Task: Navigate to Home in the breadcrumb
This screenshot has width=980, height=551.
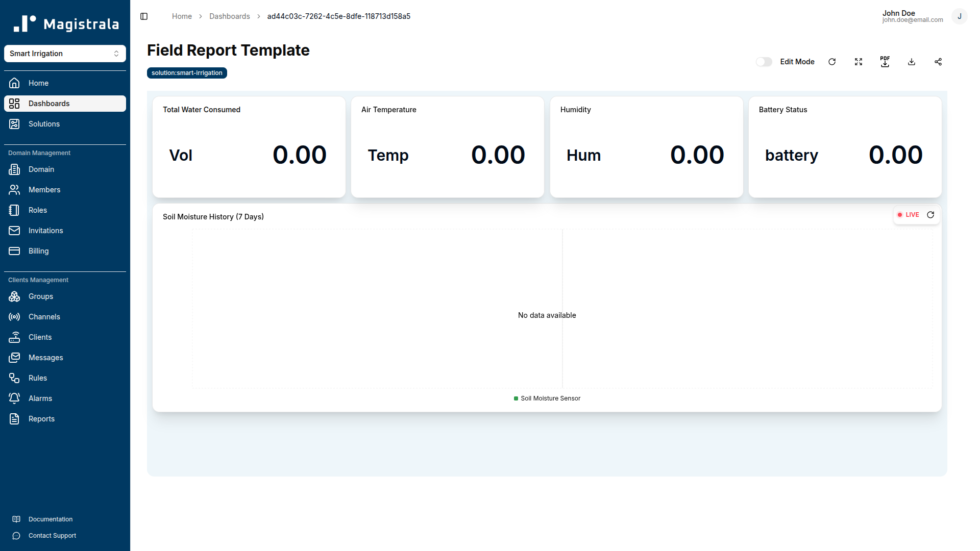Action: [182, 16]
